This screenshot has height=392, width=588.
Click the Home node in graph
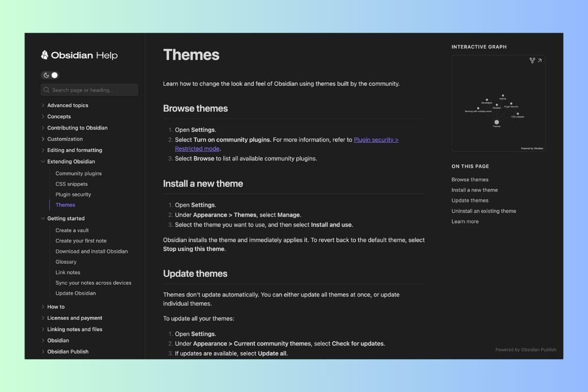pos(503,96)
